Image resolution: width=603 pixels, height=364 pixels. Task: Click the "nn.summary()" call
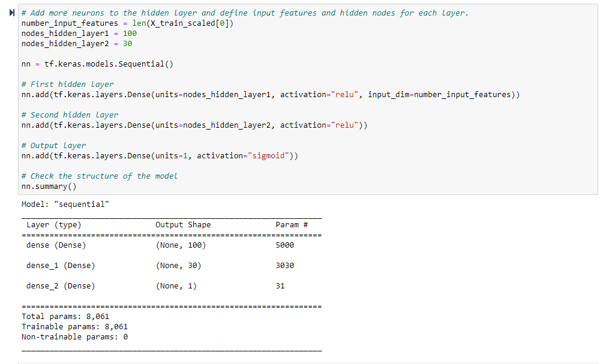pyautogui.click(x=49, y=186)
